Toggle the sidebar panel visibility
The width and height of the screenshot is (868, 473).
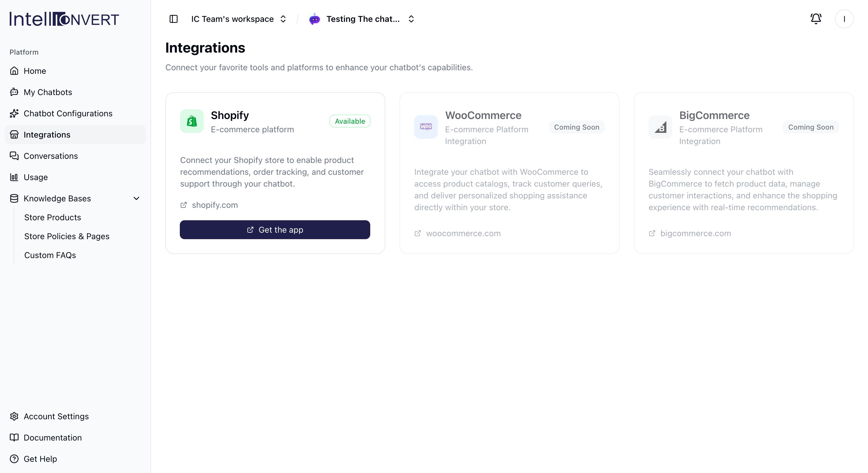click(x=173, y=19)
